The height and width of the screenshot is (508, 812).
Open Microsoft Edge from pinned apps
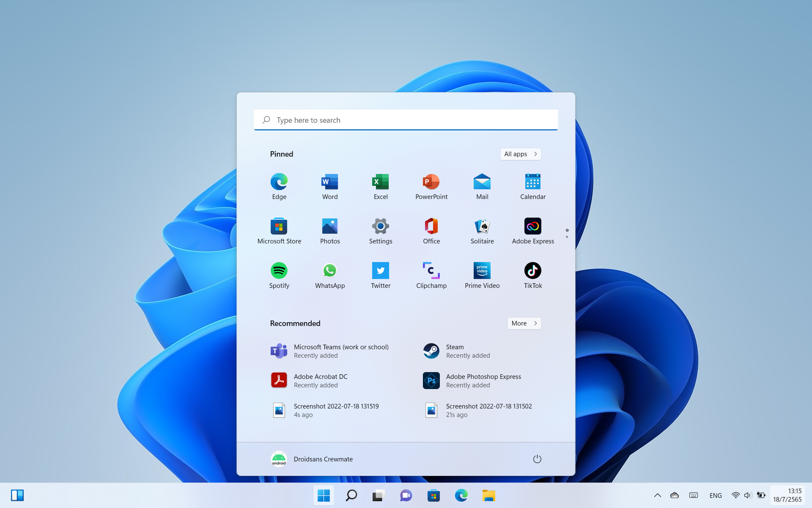point(279,186)
